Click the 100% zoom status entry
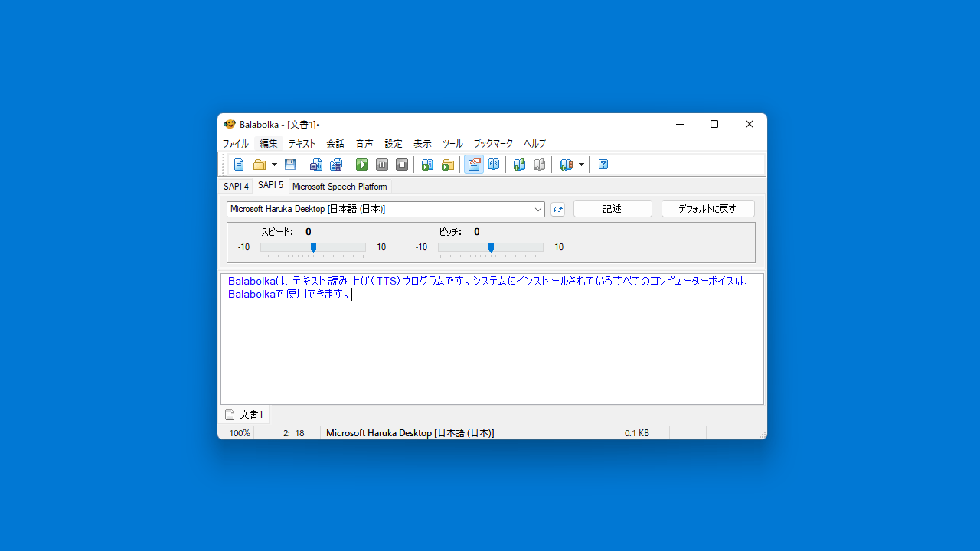 click(x=240, y=433)
